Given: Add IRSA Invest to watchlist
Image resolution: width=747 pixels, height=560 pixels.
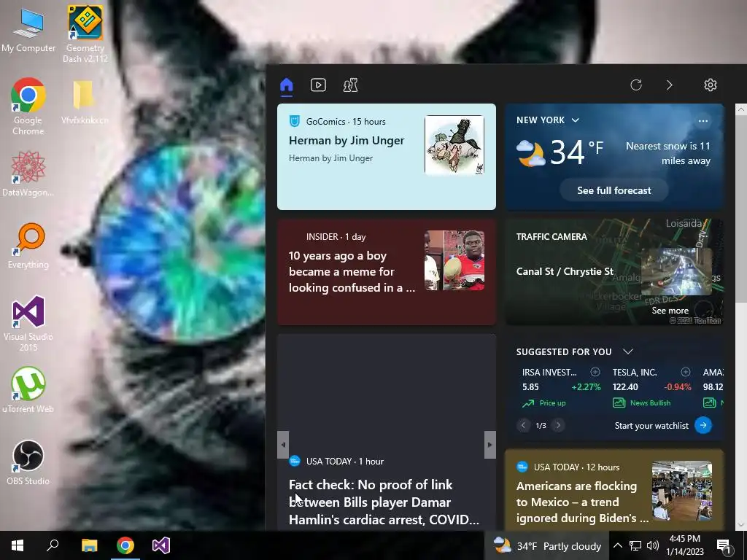Looking at the screenshot, I should [x=595, y=372].
